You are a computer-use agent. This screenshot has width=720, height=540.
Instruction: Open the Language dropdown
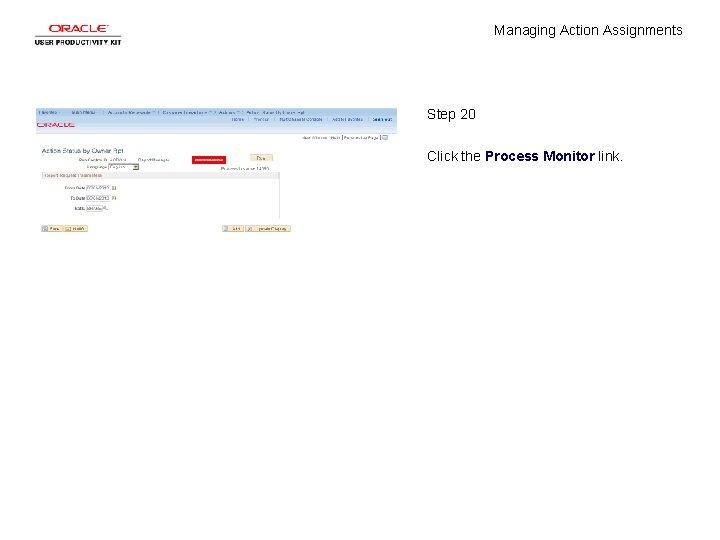[124, 167]
